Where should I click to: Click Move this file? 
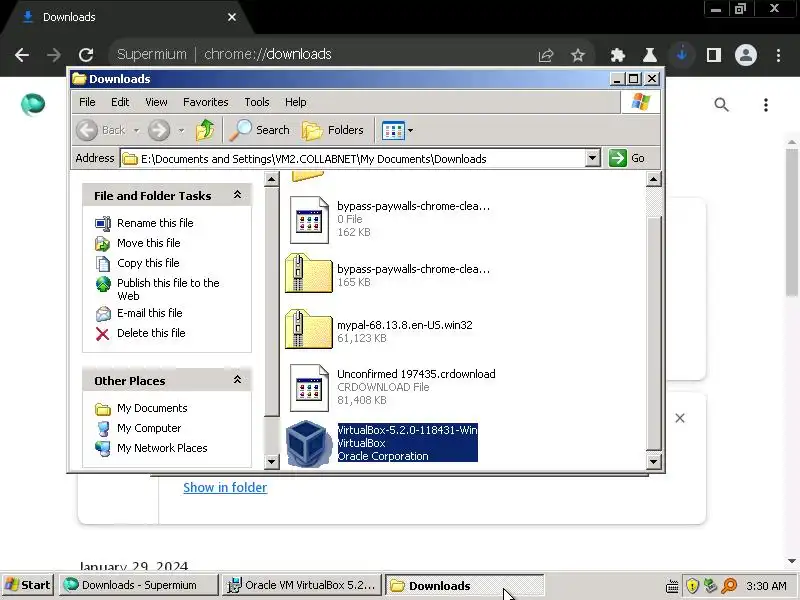(x=148, y=243)
